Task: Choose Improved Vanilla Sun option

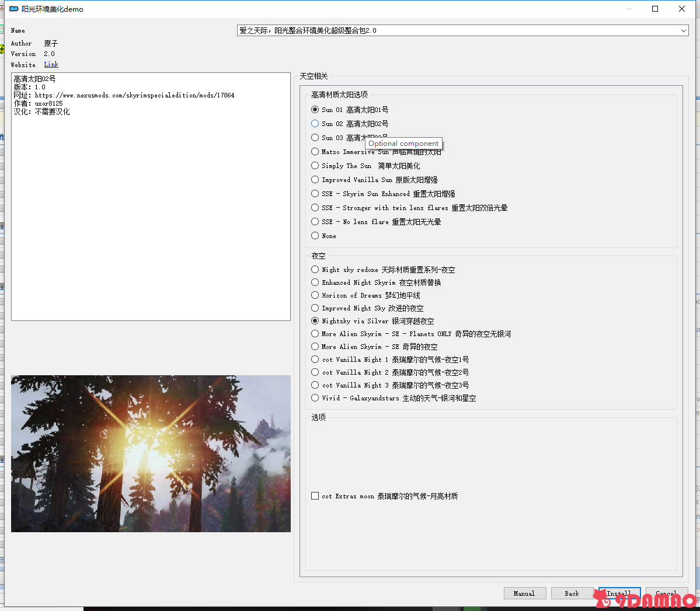Action: [x=315, y=180]
